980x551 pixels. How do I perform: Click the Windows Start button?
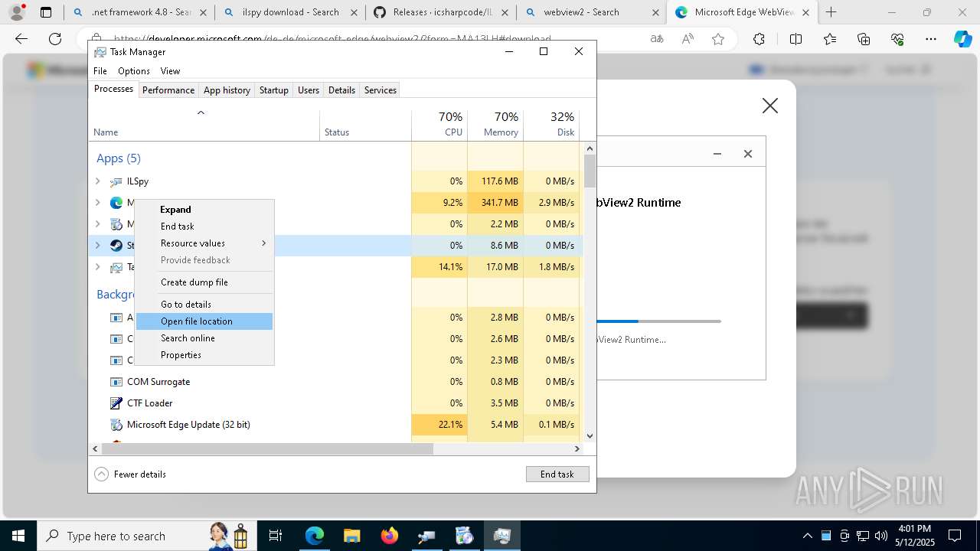pos(18,536)
